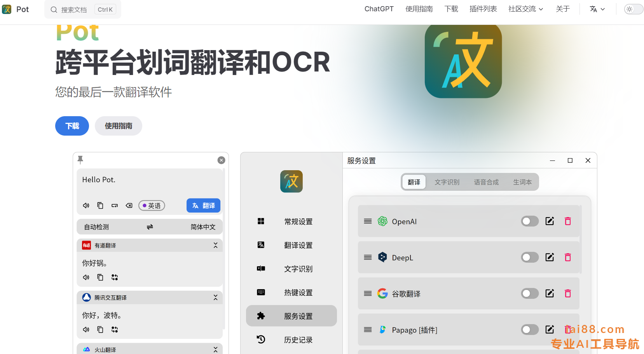644x354 pixels.
Task: Open the 使用指南 link in the navigation bar
Action: point(419,9)
